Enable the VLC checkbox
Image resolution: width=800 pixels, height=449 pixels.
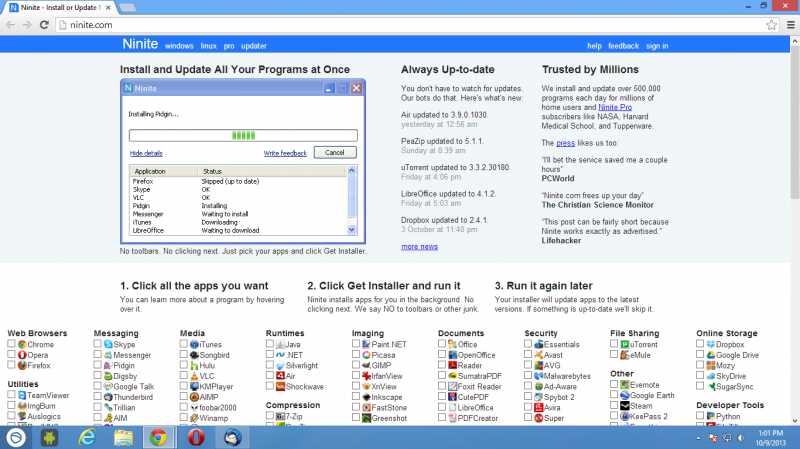click(184, 375)
